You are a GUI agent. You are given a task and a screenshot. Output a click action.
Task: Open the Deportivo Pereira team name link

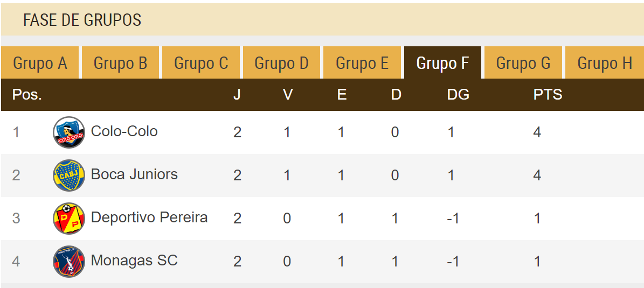coord(149,217)
